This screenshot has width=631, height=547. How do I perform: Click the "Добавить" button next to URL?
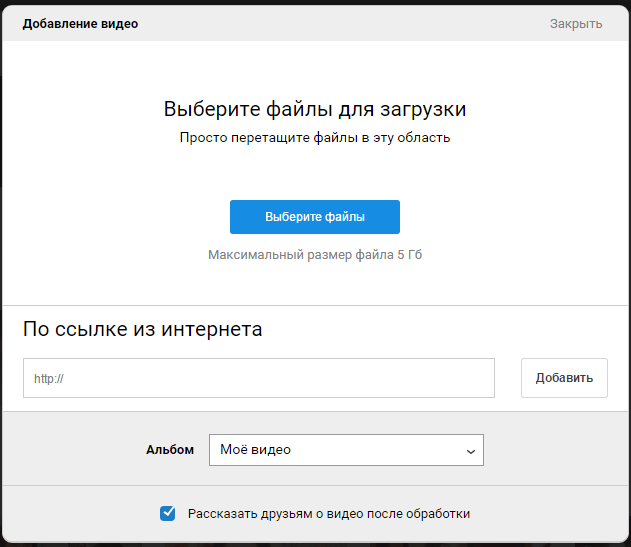coord(564,378)
